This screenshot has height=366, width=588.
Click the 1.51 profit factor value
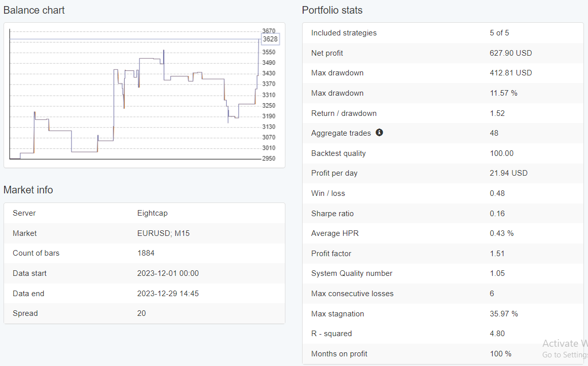coord(497,254)
